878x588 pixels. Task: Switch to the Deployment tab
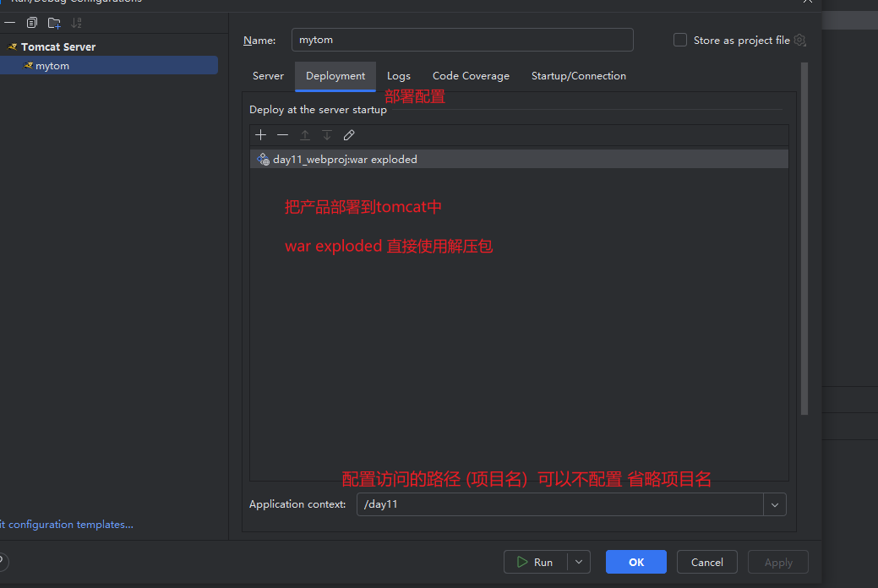pos(335,76)
